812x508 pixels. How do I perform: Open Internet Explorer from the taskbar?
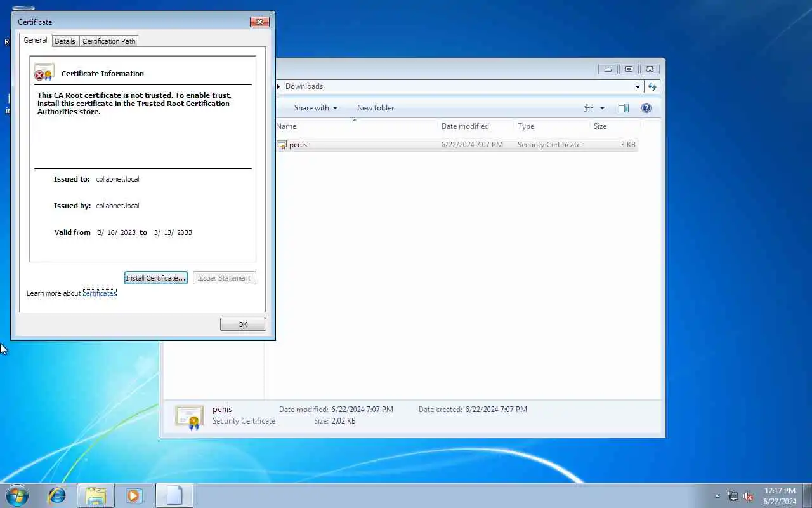[57, 495]
